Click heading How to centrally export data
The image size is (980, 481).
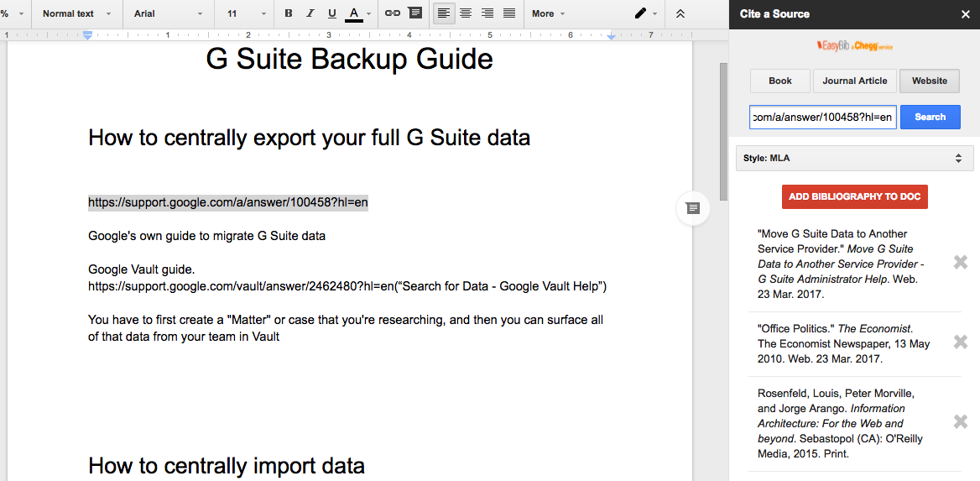click(x=310, y=137)
